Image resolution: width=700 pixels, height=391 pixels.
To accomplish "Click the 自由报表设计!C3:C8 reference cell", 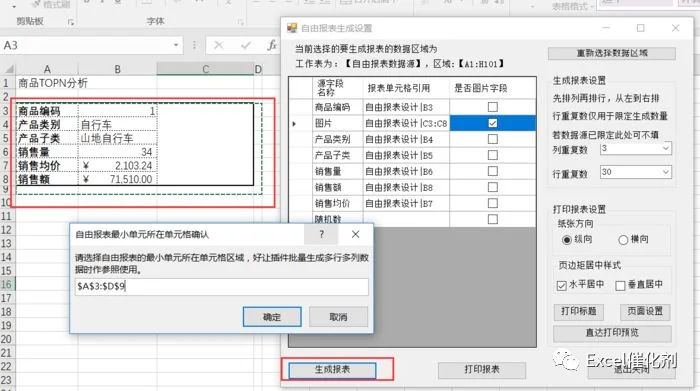I will 406,123.
